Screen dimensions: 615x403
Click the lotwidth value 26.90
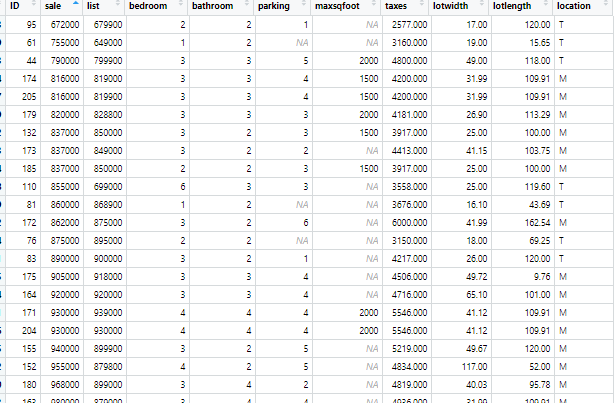[477, 115]
